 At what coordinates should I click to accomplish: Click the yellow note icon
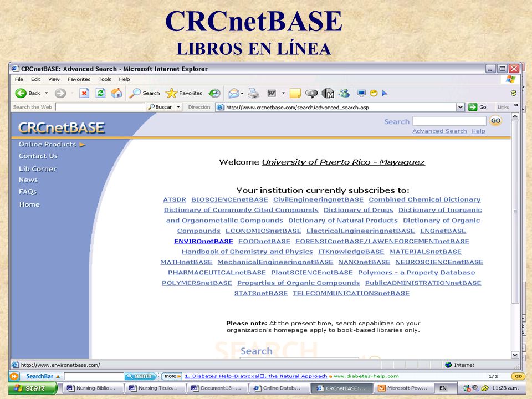tap(295, 93)
